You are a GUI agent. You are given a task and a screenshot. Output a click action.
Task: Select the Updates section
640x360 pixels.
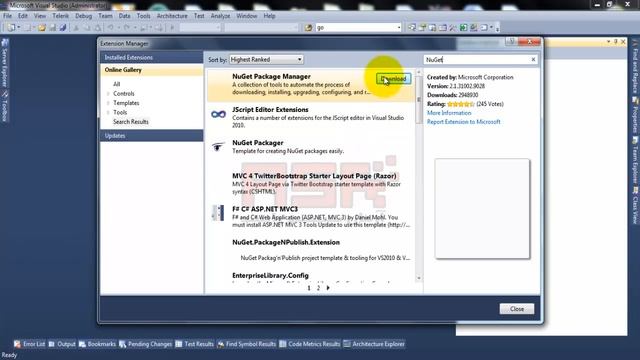pyautogui.click(x=151, y=136)
